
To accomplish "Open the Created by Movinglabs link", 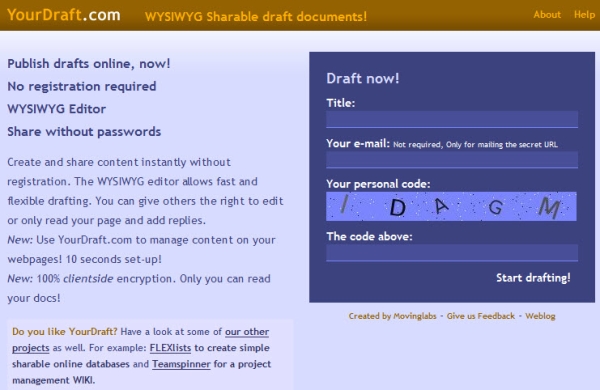I will [392, 316].
